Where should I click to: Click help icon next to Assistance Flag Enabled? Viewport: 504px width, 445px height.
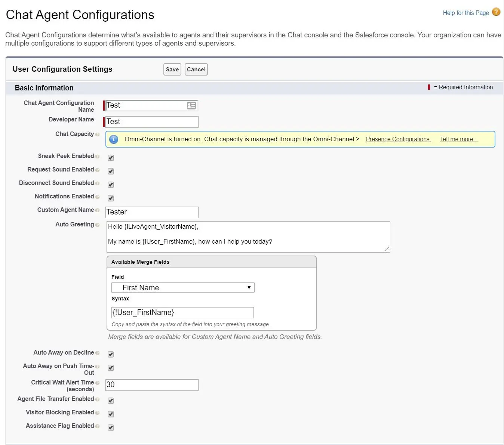pyautogui.click(x=98, y=426)
